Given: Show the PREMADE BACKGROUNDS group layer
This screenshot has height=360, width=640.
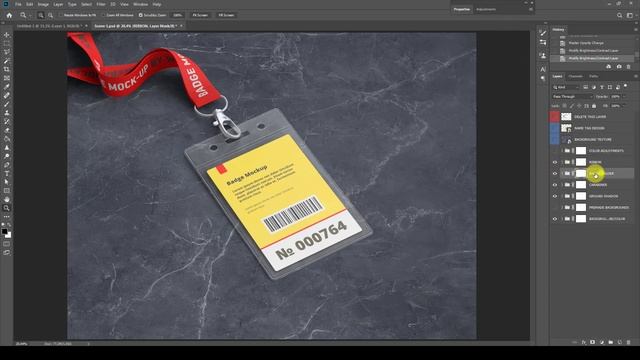Looking at the screenshot, I should 555,207.
